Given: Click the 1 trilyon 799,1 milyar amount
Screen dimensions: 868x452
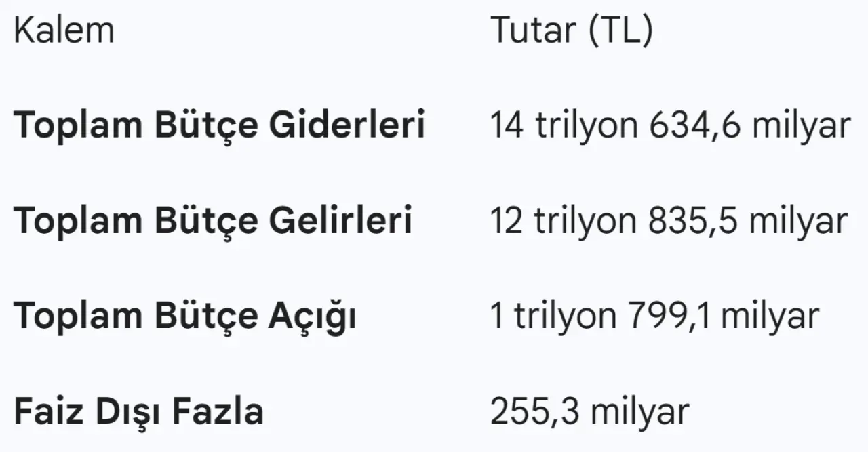Looking at the screenshot, I should click(x=654, y=316).
